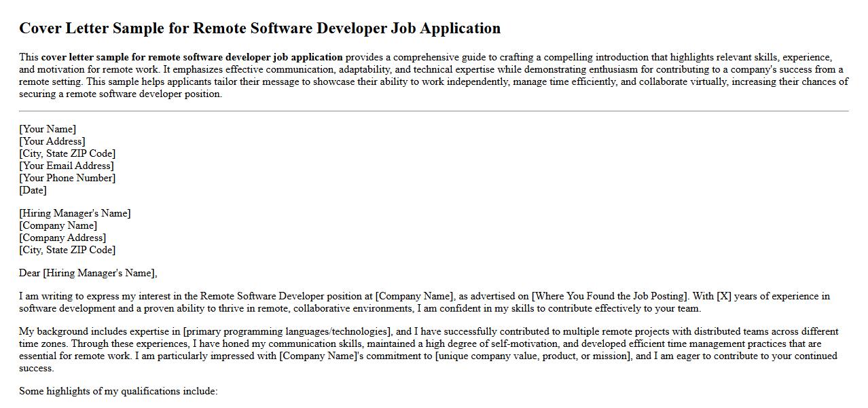The image size is (868, 408).
Task: Click the second [City, State ZIP Code] line
Action: click(x=67, y=250)
